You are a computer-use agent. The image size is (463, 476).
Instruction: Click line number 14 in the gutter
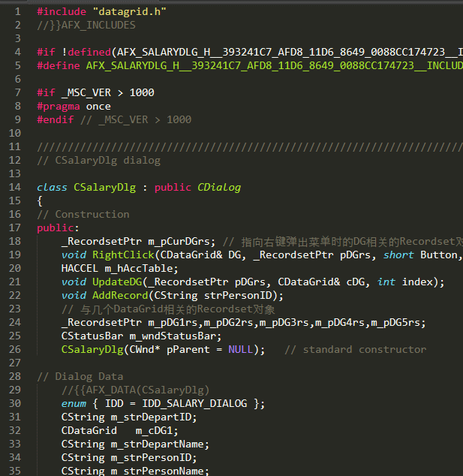pos(15,187)
